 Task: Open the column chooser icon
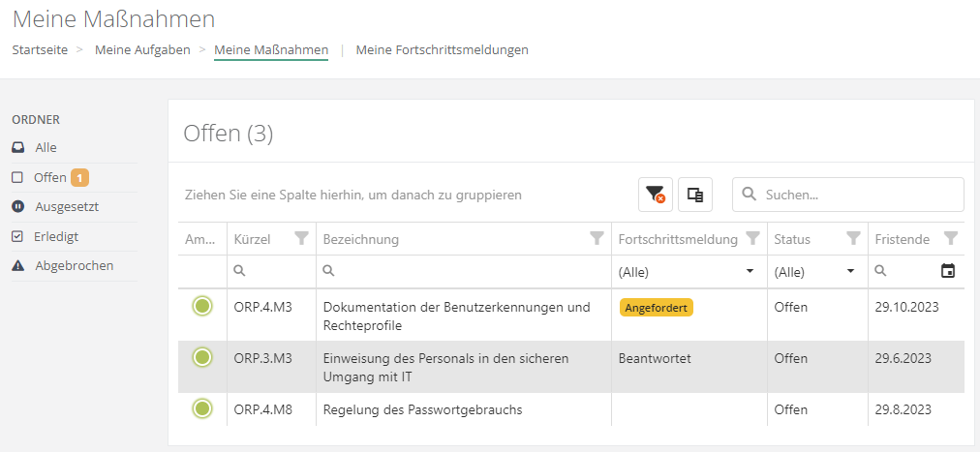pyautogui.click(x=694, y=195)
